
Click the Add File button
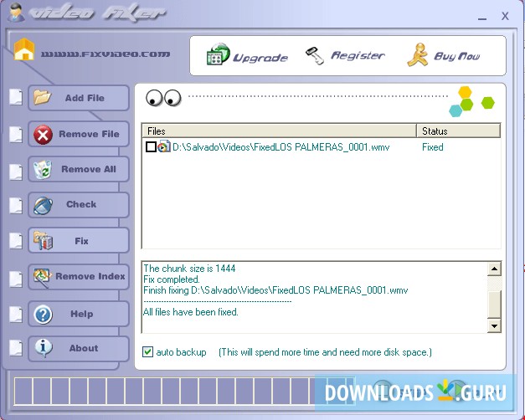point(79,98)
